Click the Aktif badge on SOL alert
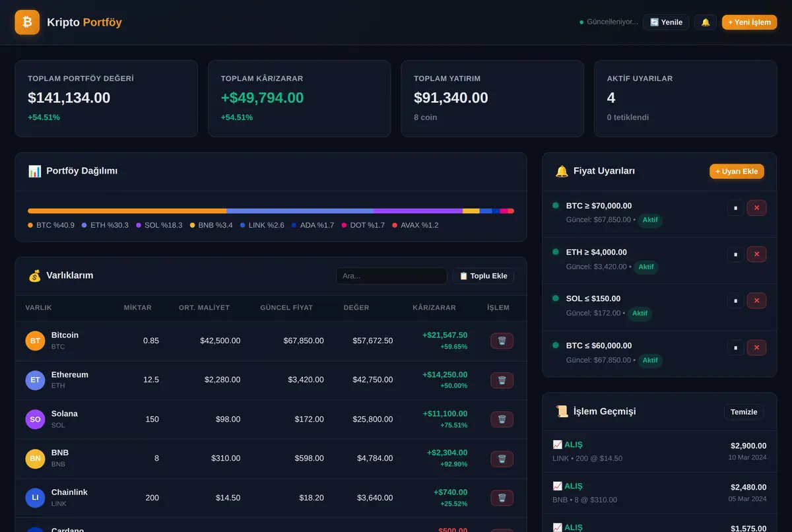The width and height of the screenshot is (792, 532). [x=640, y=314]
